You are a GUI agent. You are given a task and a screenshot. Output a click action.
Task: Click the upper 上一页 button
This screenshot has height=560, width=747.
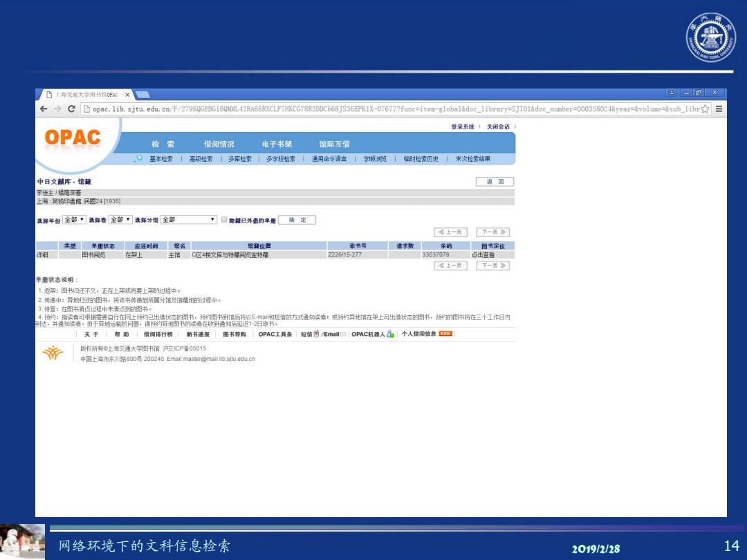tap(451, 232)
